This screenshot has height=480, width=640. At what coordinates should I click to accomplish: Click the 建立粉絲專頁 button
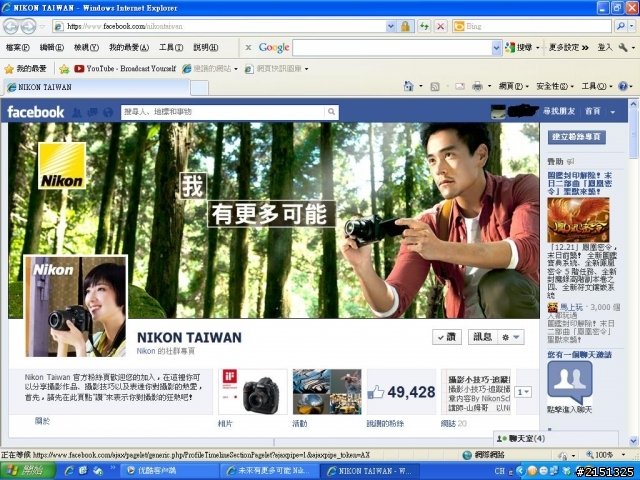click(576, 137)
